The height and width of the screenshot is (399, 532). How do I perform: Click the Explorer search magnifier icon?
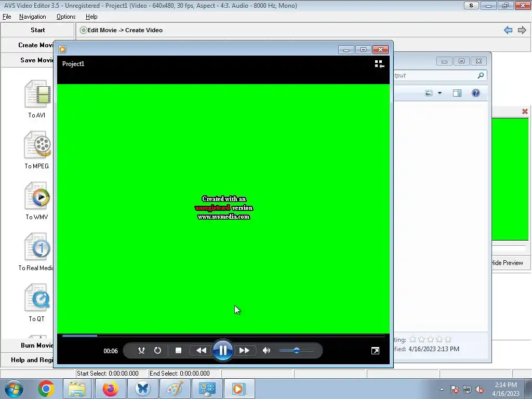[x=481, y=75]
